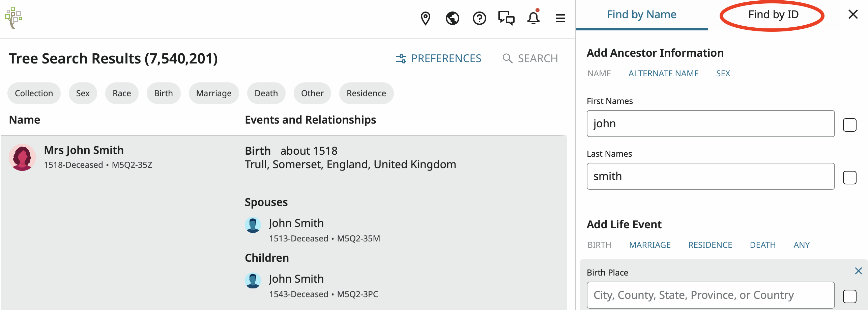Select the Find by Name tab
Screen dimensions: 868x310
642,15
